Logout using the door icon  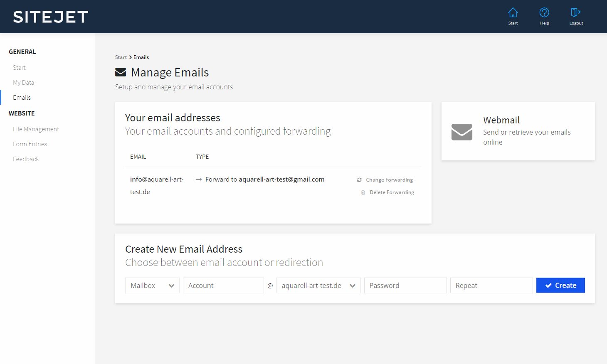click(576, 12)
